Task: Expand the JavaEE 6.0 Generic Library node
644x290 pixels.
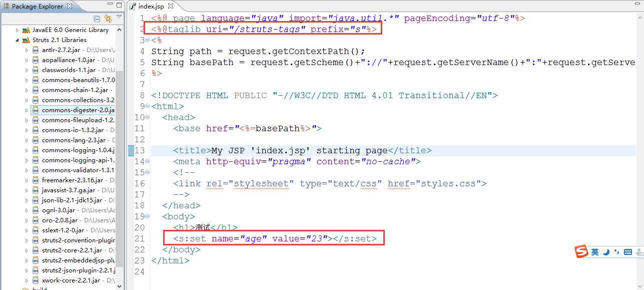Action: point(18,30)
